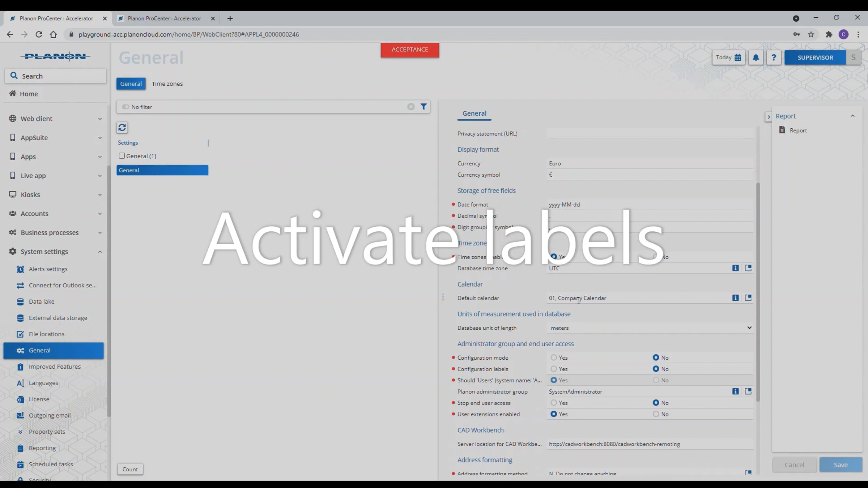Screen dimensions: 868x488
Task: Click the Save button
Action: tap(841, 465)
